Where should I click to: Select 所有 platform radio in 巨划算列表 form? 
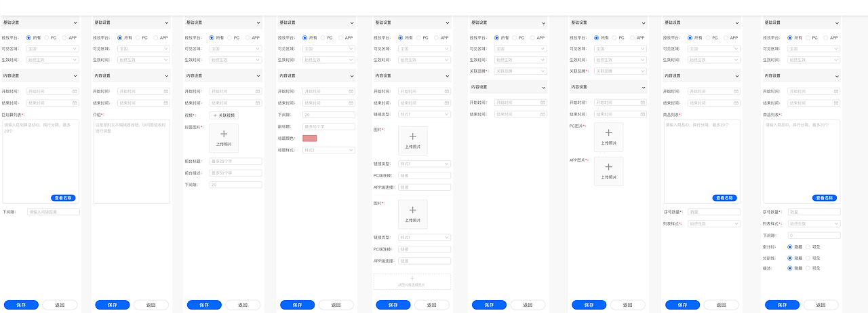28,38
